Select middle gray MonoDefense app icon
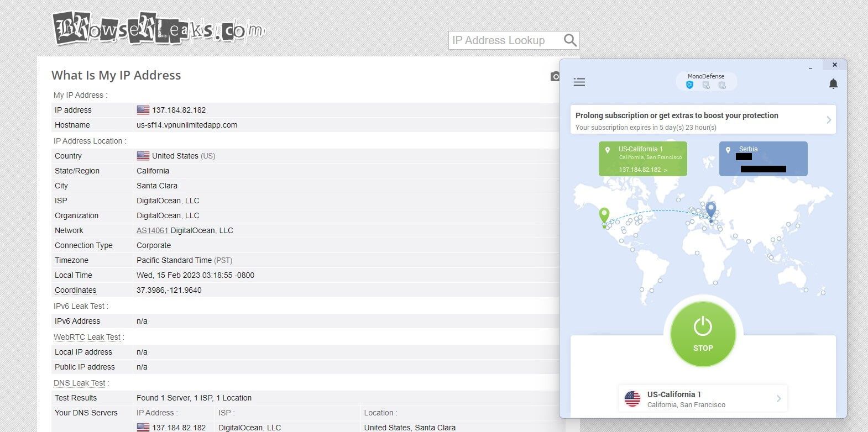Screen dimensions: 868x432 (706, 85)
